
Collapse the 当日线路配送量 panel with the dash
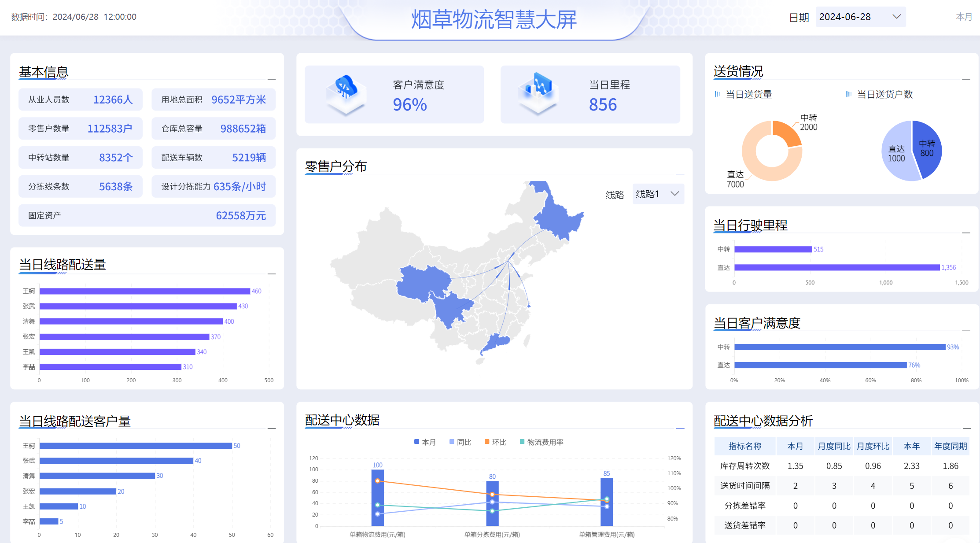(x=272, y=274)
